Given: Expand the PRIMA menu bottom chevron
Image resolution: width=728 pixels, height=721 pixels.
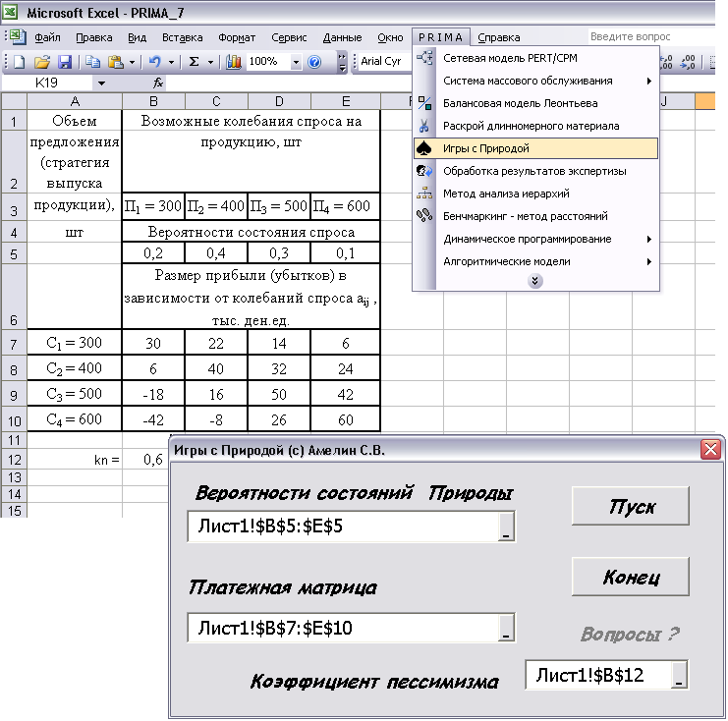Looking at the screenshot, I should (x=534, y=280).
